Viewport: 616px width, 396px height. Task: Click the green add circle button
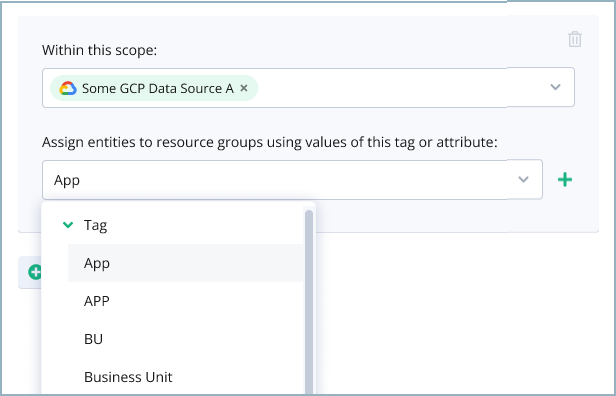point(35,272)
